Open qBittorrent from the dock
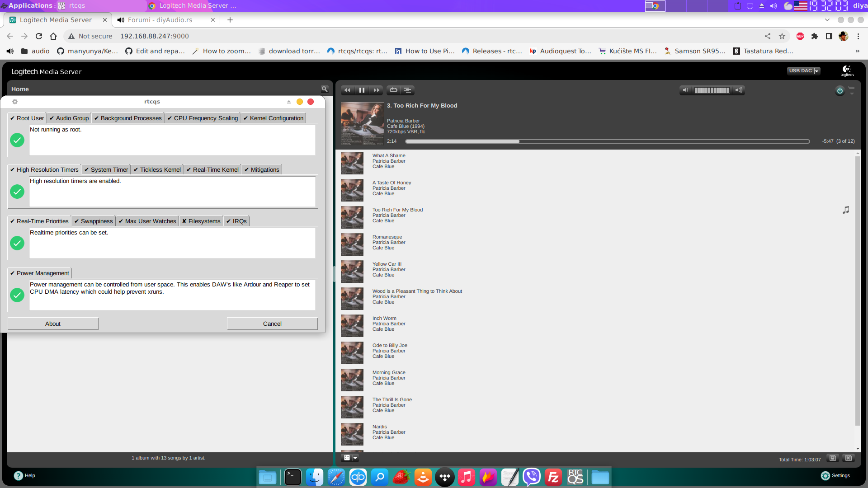This screenshot has width=868, height=488. tap(358, 477)
